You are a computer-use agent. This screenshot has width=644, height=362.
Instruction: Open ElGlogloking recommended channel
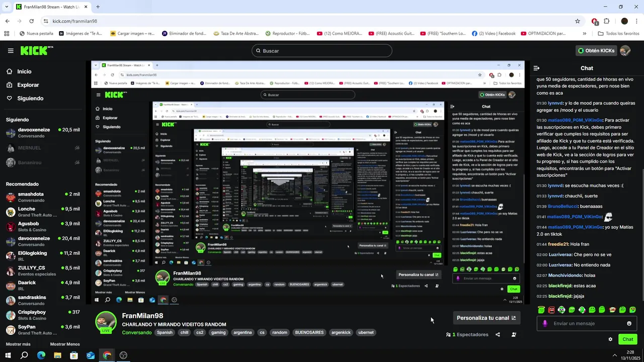pyautogui.click(x=42, y=256)
